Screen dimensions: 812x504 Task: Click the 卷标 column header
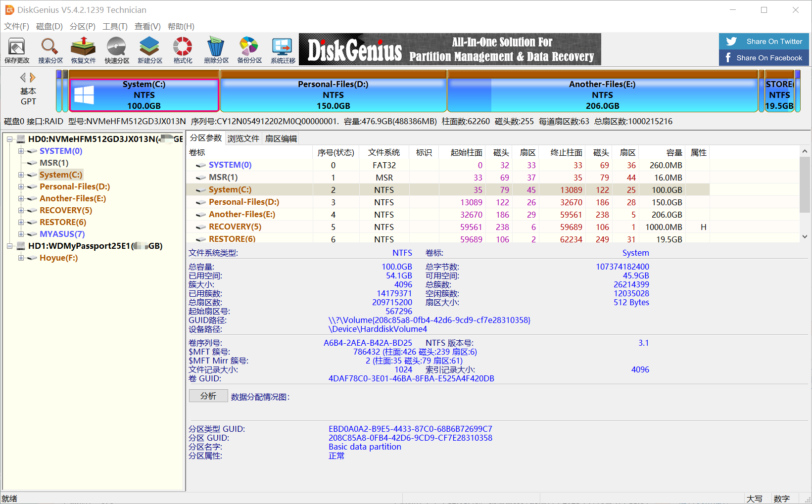[249, 152]
